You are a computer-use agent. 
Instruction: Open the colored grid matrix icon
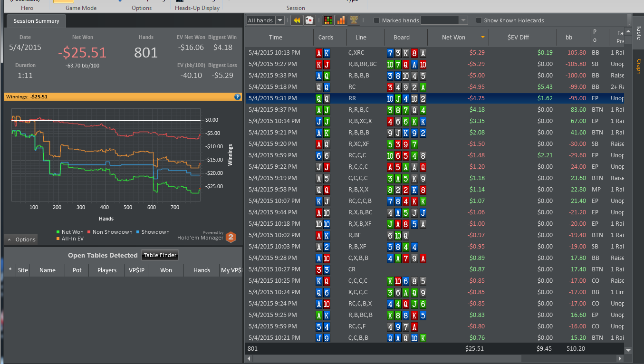(328, 20)
